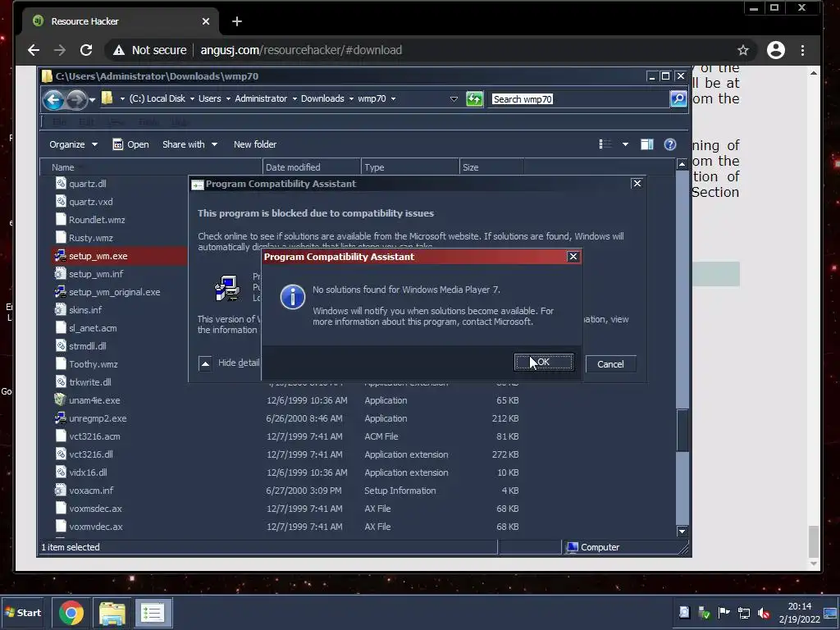Click Chrome's reload page icon

(85, 50)
